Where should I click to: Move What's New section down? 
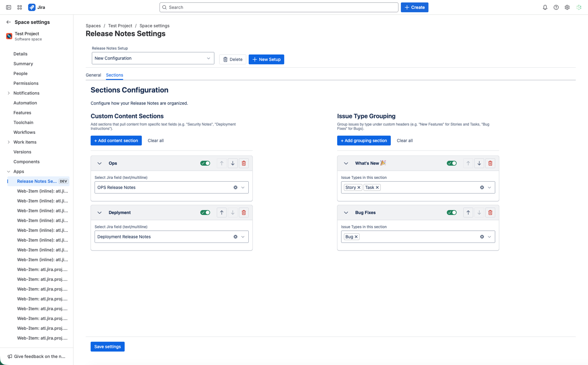479,163
